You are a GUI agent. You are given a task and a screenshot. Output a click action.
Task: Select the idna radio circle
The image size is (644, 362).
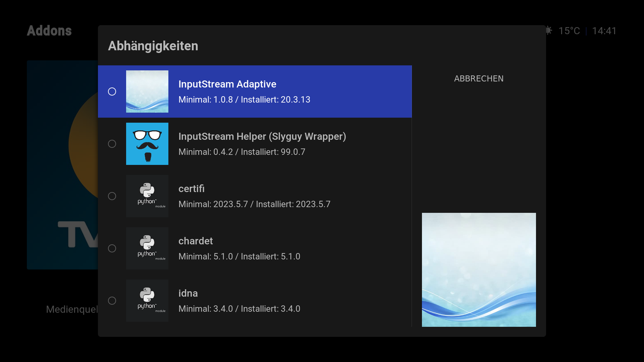tap(112, 301)
